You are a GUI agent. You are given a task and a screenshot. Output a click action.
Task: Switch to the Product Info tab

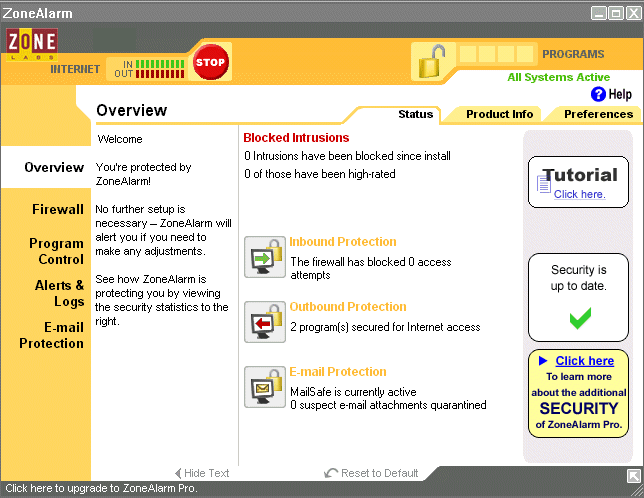[x=499, y=114]
